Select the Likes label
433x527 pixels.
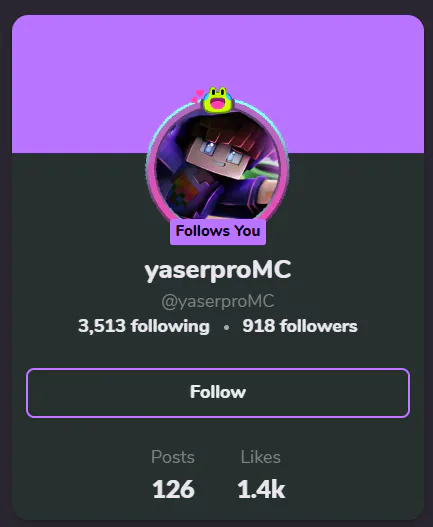click(261, 457)
